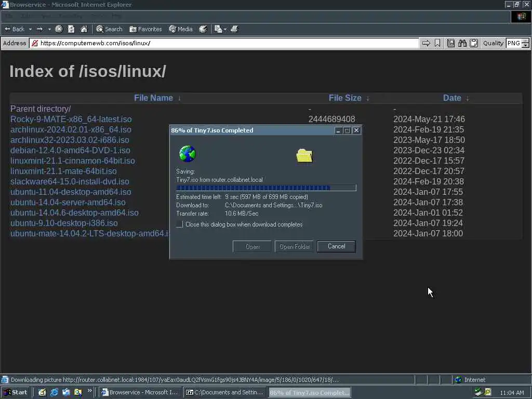Open the Search pane
The image size is (532, 399).
(109, 29)
